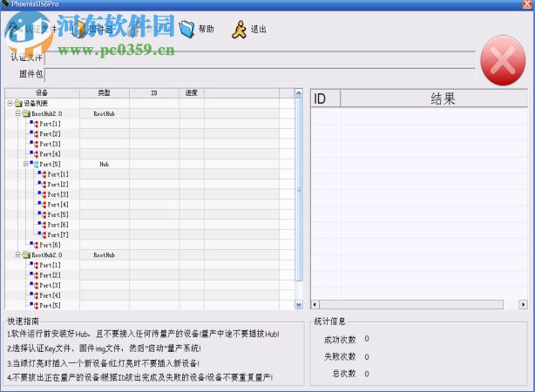
Task: Click the device tree vertical scrollbar thumb
Action: point(299,190)
